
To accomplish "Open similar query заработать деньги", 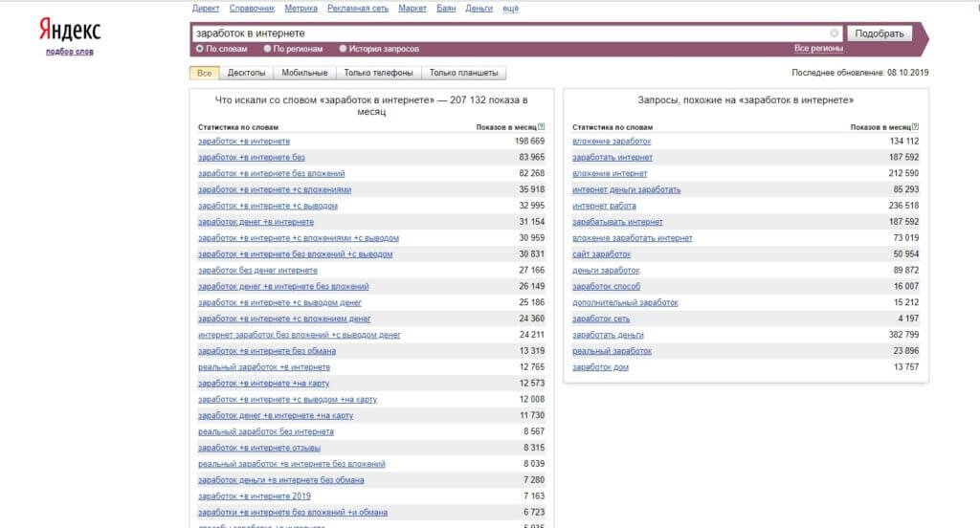I will coord(608,335).
